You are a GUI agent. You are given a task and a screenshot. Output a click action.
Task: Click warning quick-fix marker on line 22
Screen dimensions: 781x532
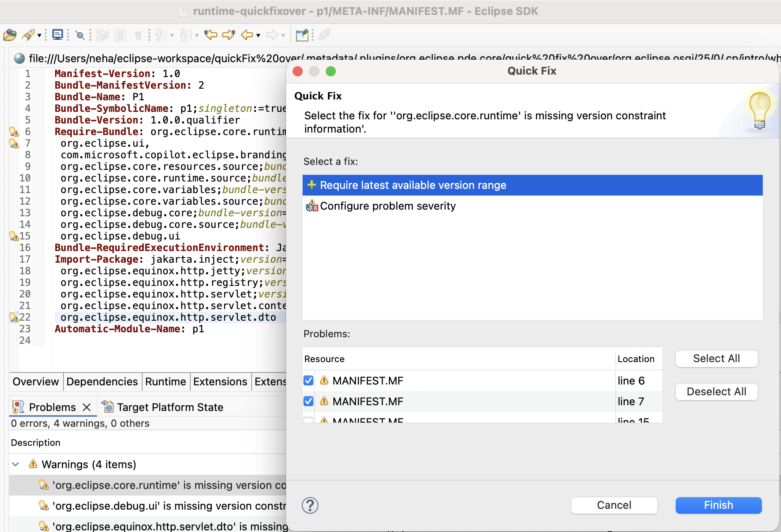click(x=14, y=317)
